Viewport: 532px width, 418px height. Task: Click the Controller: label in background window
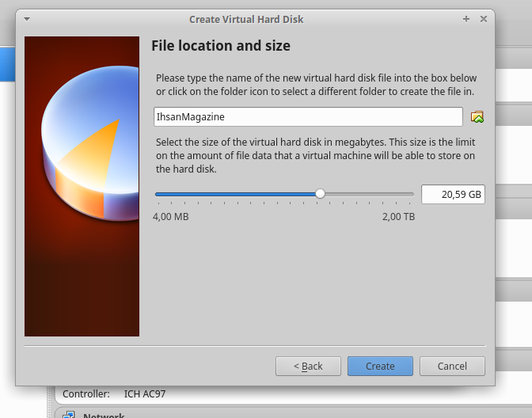point(86,394)
